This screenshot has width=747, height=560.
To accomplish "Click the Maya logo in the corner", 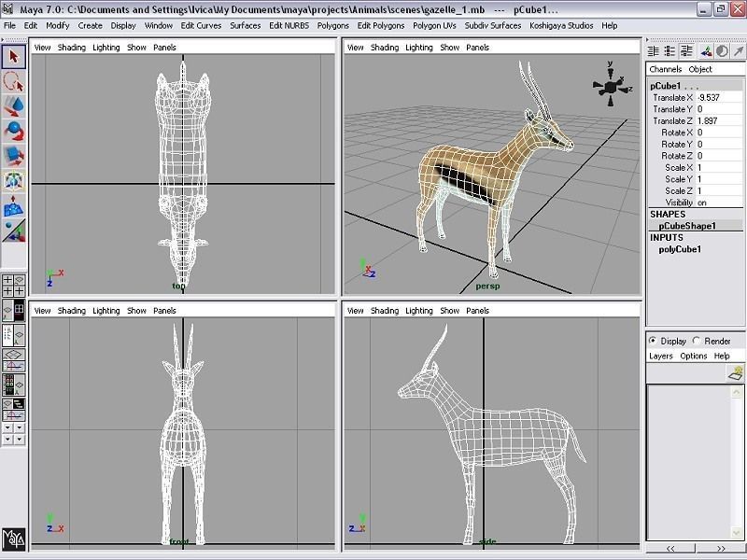I will point(13,539).
